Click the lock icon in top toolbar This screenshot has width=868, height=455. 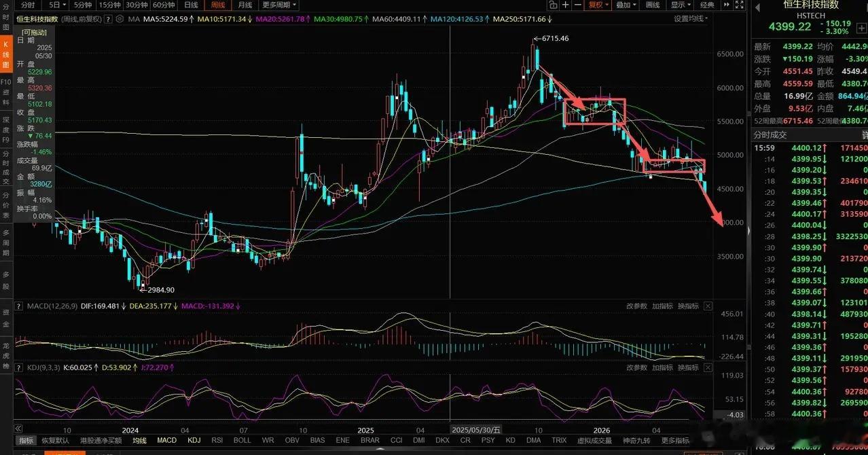click(x=553, y=5)
